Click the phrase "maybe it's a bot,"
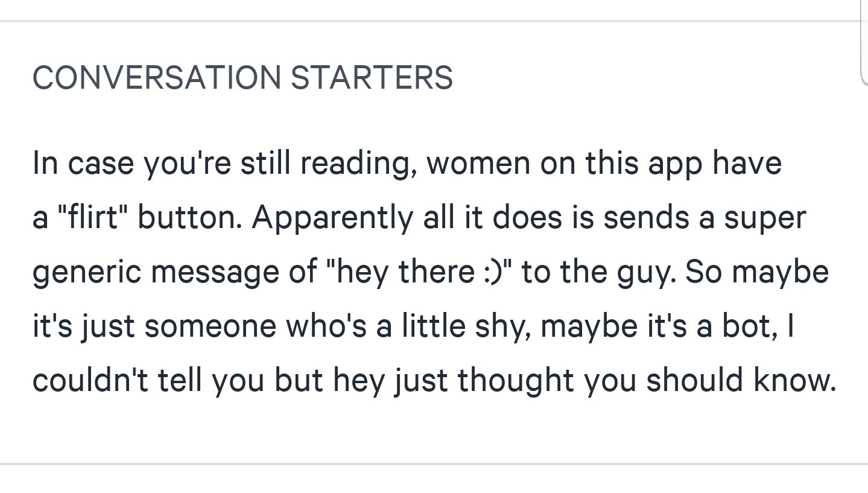The height and width of the screenshot is (493, 868). [x=660, y=326]
